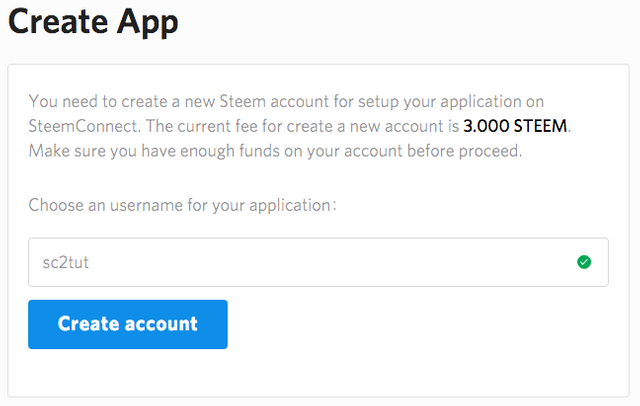Click the sc2tut text inside the username box
This screenshot has width=640, height=406.
click(x=65, y=262)
